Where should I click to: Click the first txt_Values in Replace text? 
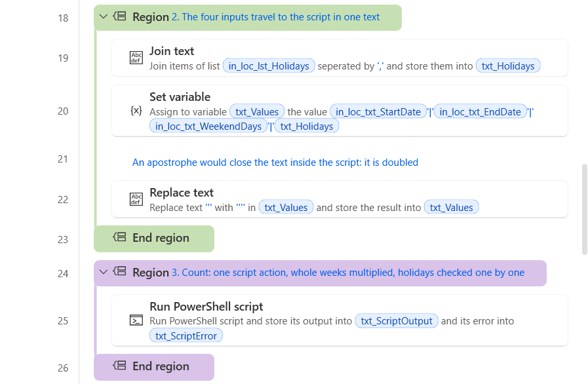(x=286, y=207)
